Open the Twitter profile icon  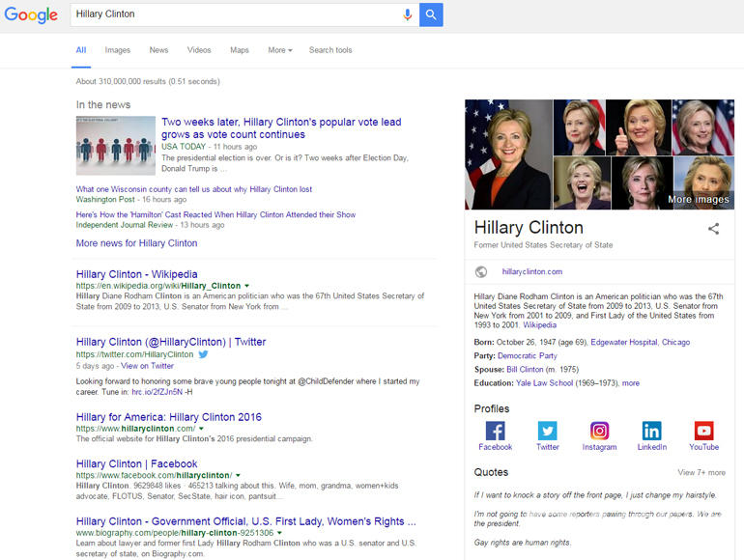coord(547,431)
